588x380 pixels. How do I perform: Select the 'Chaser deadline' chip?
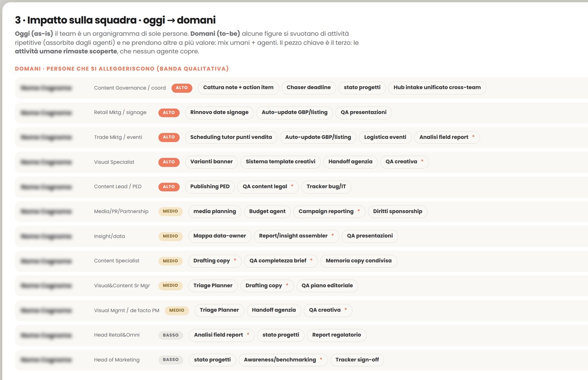tap(309, 88)
